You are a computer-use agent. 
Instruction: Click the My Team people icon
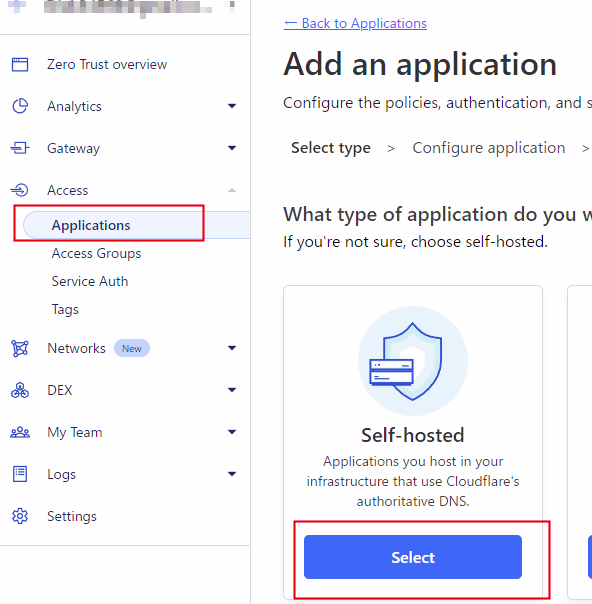click(x=20, y=432)
